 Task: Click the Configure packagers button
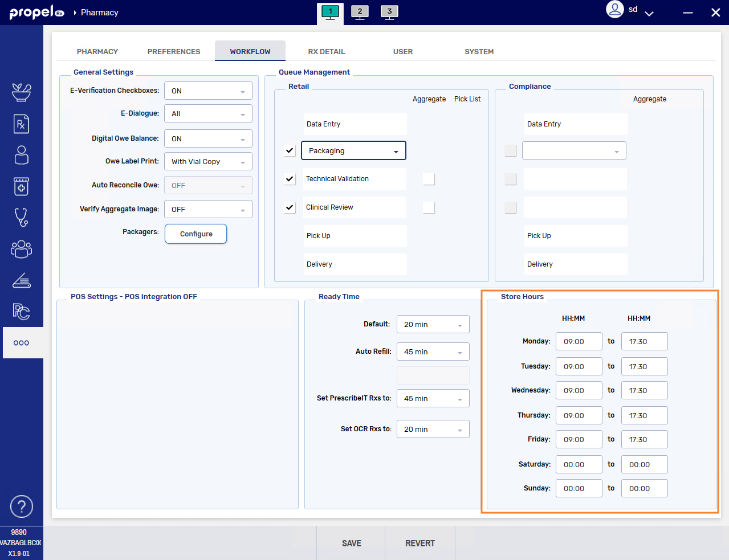(196, 234)
